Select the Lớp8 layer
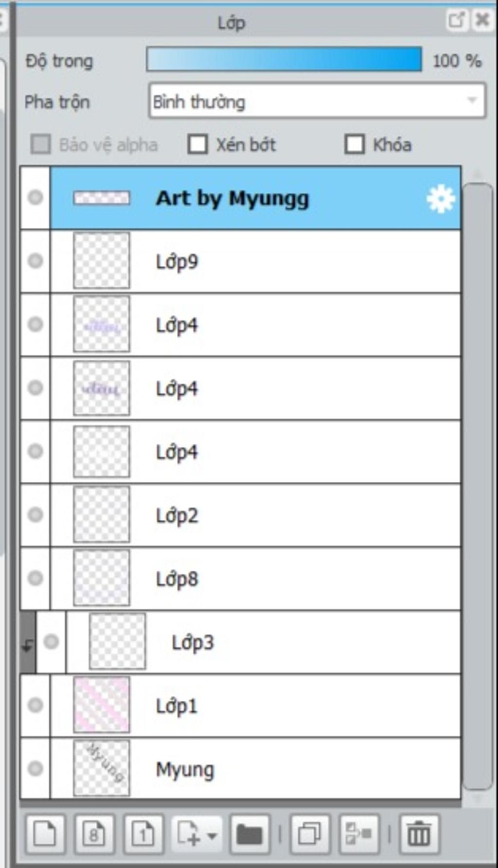Viewport: 498px width, 868px height. coord(255,579)
